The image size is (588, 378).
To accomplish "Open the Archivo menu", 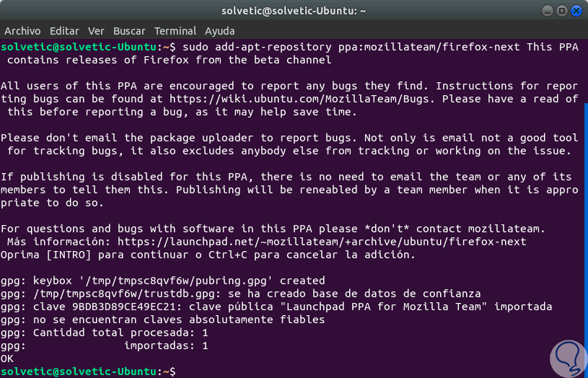I will pos(22,31).
